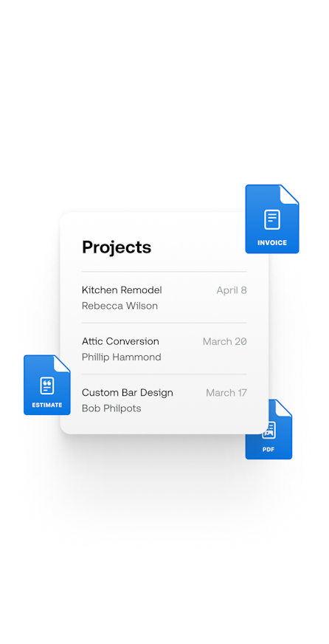
Task: Open the Estimate file icon
Action: click(x=47, y=385)
